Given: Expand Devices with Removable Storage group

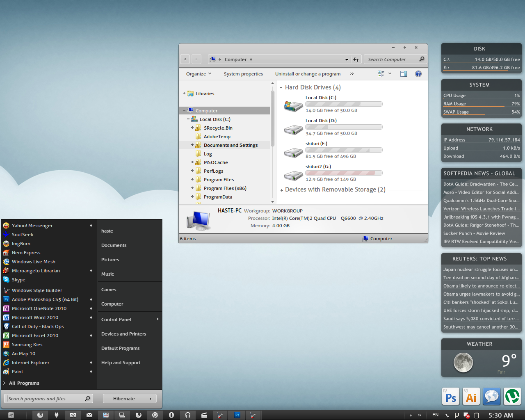Looking at the screenshot, I should [282, 190].
